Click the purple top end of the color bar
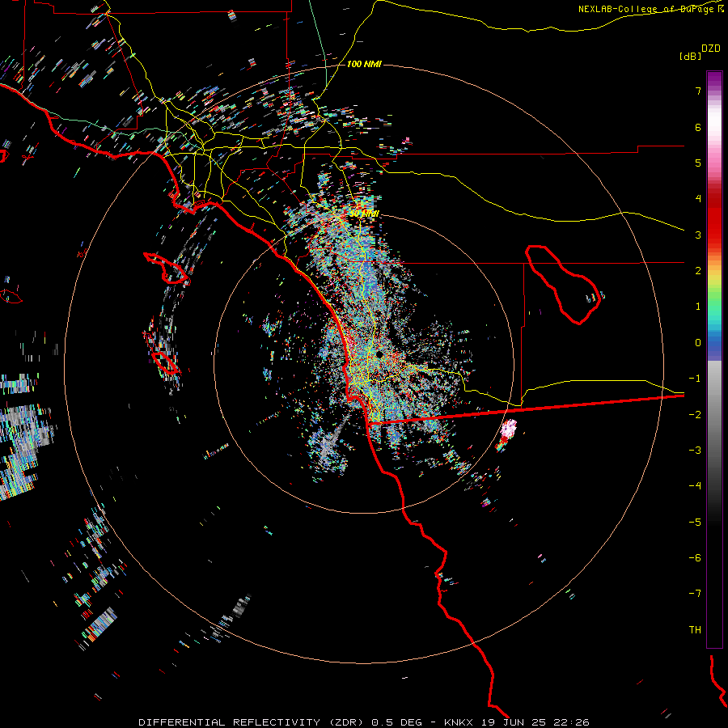The image size is (728, 728). 714,79
